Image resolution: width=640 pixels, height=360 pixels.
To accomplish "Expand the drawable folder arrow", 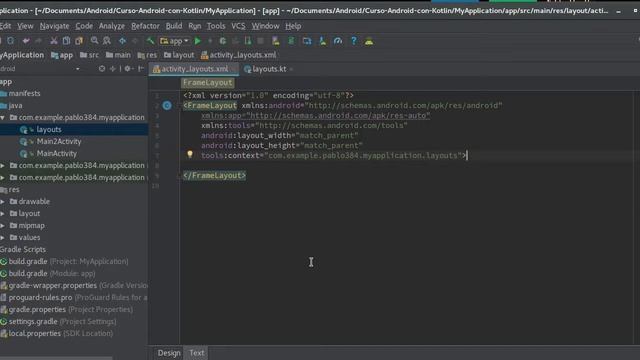I will click(x=3, y=202).
